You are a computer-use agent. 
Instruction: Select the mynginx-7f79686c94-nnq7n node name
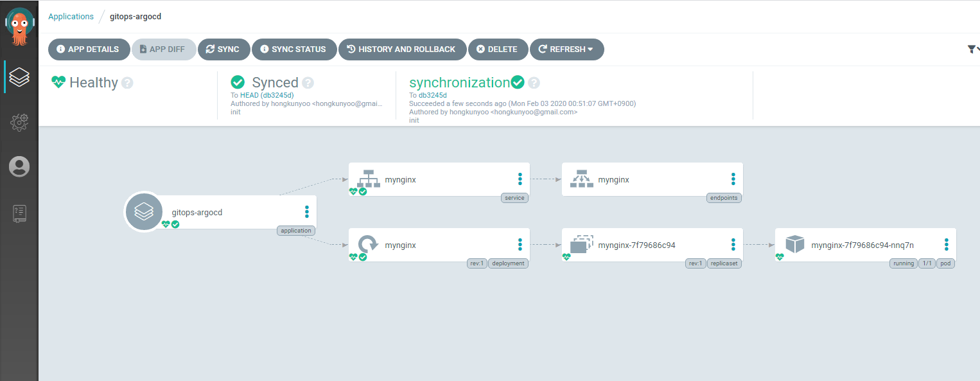click(x=862, y=245)
